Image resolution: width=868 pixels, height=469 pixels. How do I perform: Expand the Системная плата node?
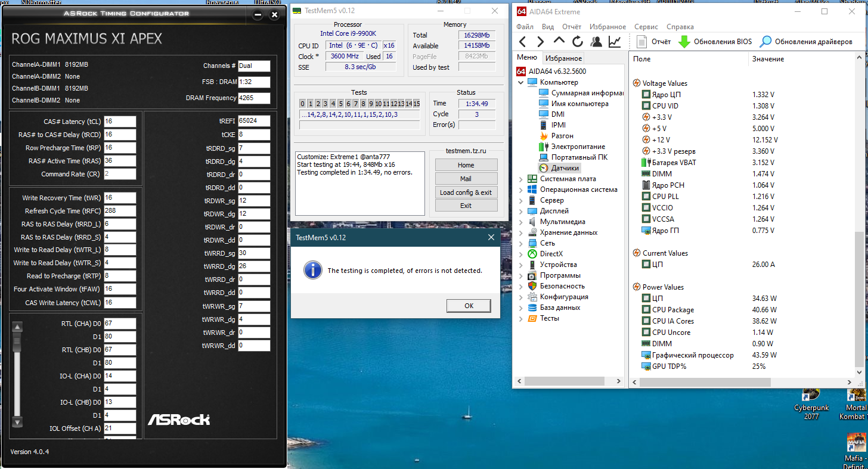[x=521, y=179]
